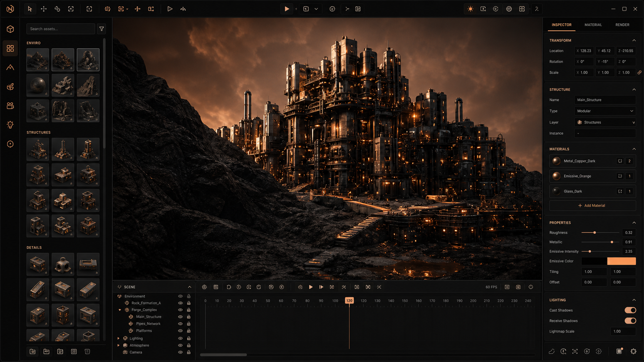Select Emissive_Orange material

(592, 176)
